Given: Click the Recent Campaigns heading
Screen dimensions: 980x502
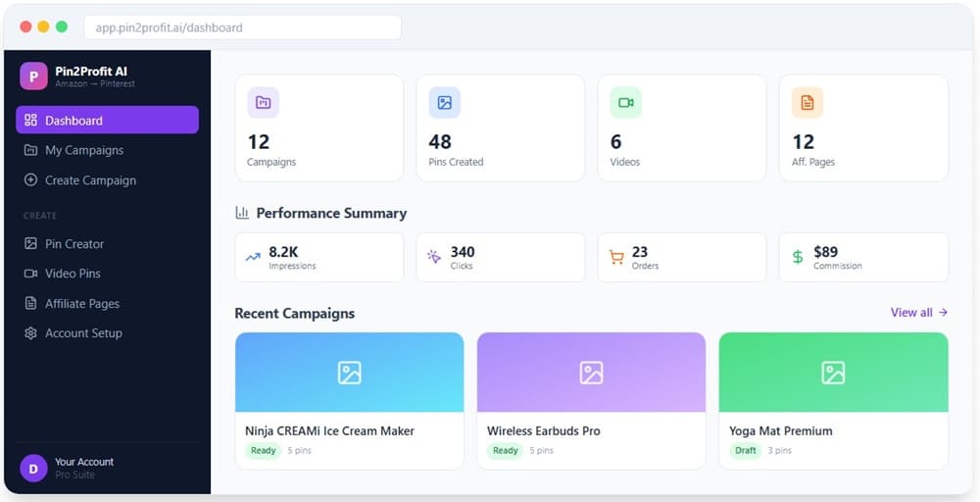Looking at the screenshot, I should tap(294, 313).
